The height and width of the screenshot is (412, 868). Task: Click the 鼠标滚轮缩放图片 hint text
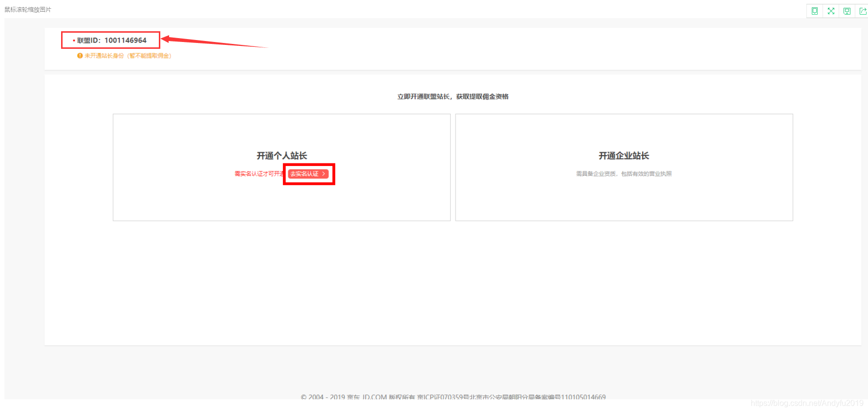(x=28, y=10)
